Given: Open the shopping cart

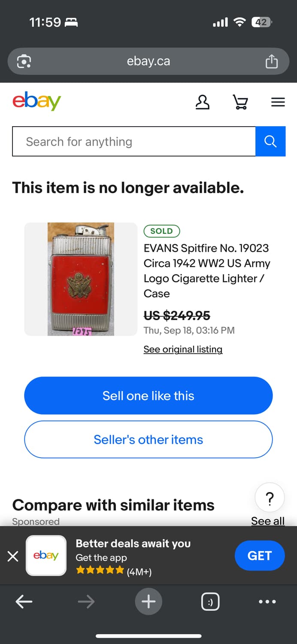Looking at the screenshot, I should click(240, 102).
